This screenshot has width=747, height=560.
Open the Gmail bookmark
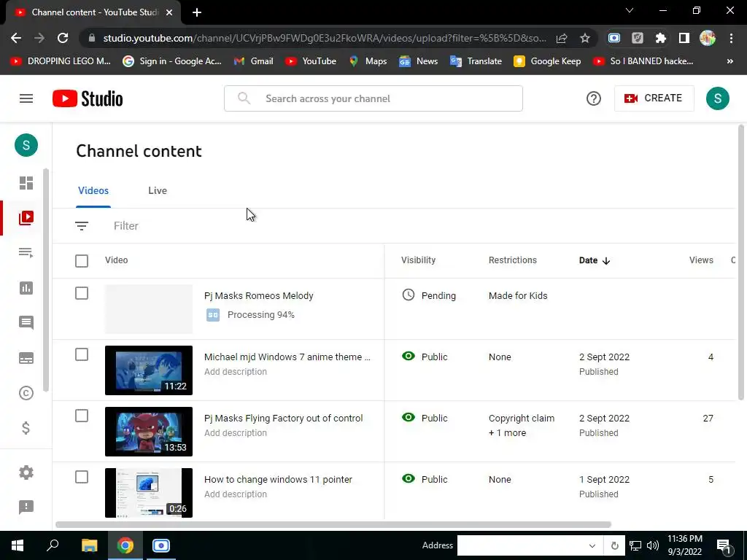254,61
